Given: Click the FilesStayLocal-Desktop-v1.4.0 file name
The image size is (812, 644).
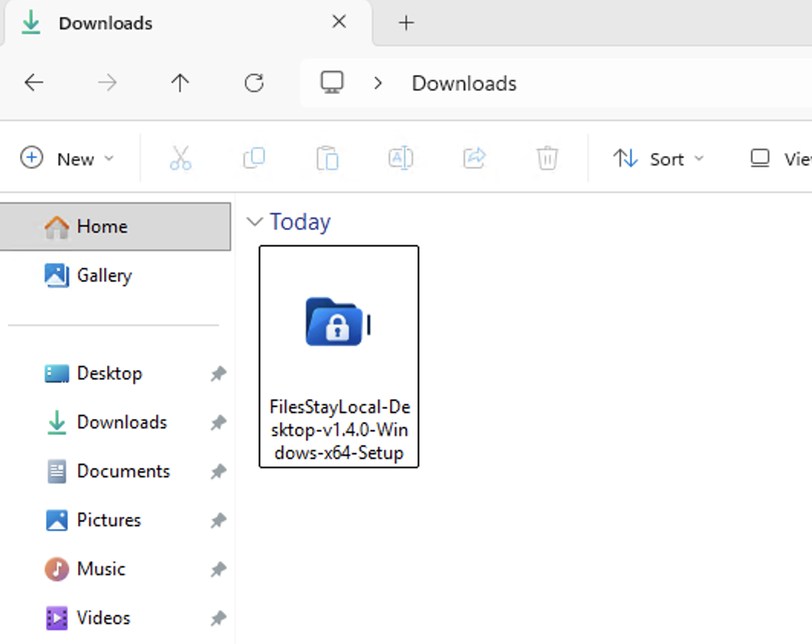Looking at the screenshot, I should pyautogui.click(x=339, y=430).
